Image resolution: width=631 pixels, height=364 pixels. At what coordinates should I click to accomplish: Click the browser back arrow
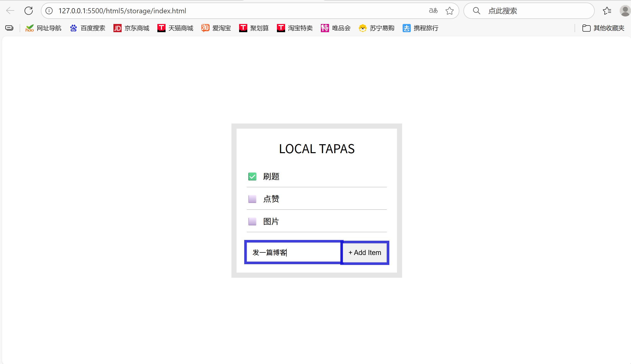click(x=10, y=11)
